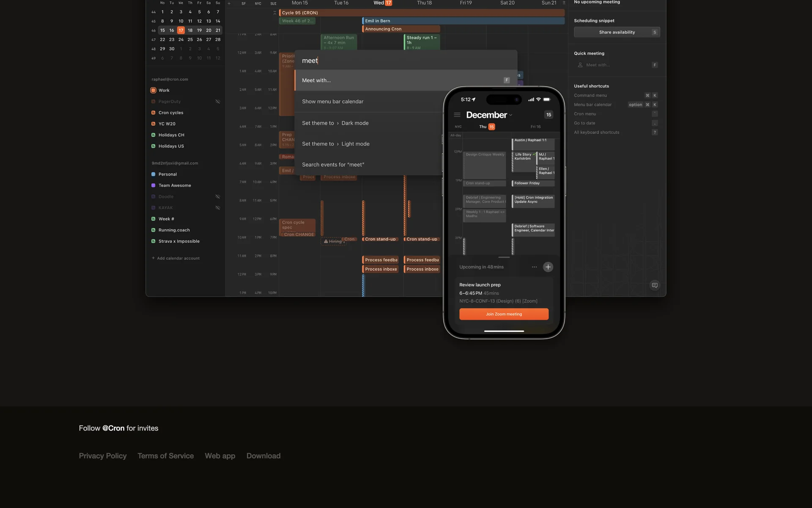Collapse the all-day events section chevron
The image size is (812, 508).
point(275,13)
